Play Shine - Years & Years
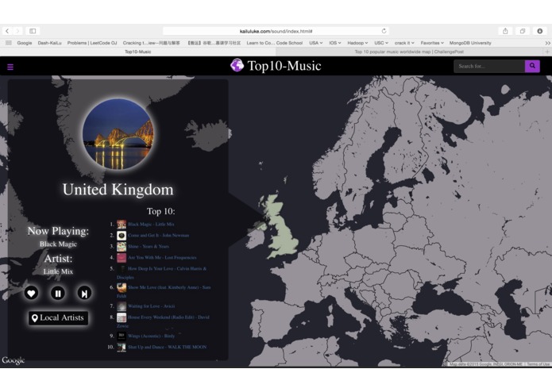The width and height of the screenshot is (552, 392). click(149, 247)
